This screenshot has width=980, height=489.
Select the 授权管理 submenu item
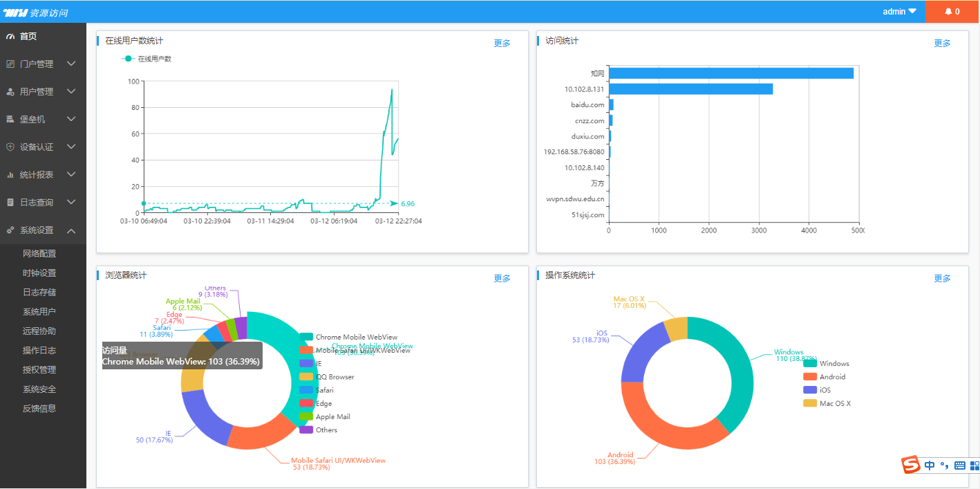coord(39,370)
